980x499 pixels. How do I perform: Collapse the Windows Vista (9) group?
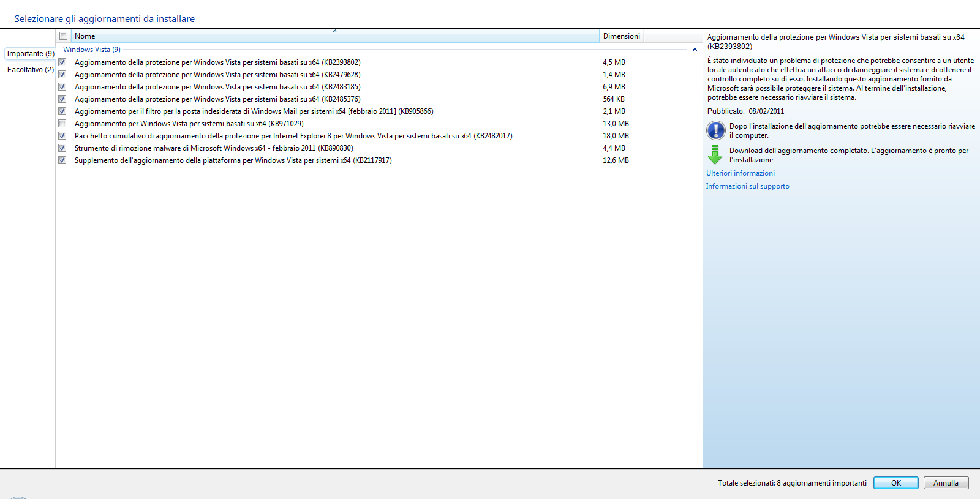coord(695,50)
